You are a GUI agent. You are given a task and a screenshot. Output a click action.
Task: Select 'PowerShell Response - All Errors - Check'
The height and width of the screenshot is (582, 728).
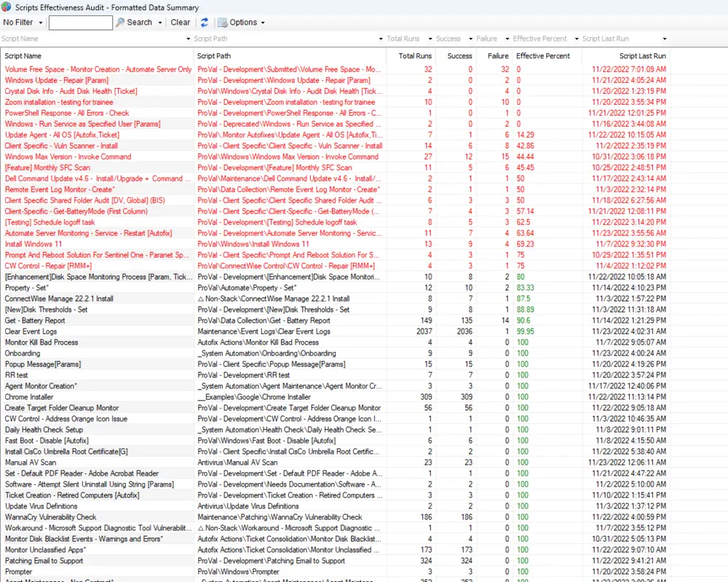tap(67, 113)
